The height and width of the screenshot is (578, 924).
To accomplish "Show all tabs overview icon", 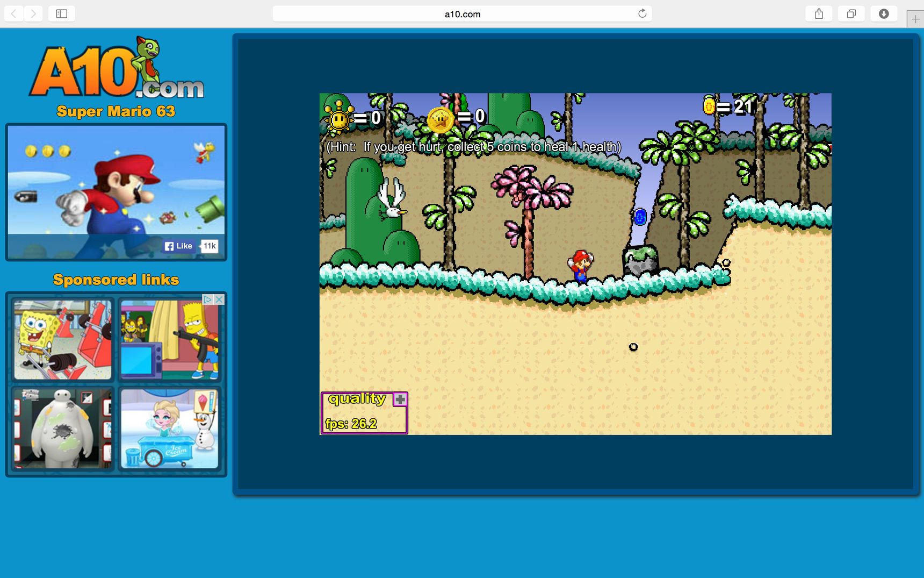I will click(851, 13).
